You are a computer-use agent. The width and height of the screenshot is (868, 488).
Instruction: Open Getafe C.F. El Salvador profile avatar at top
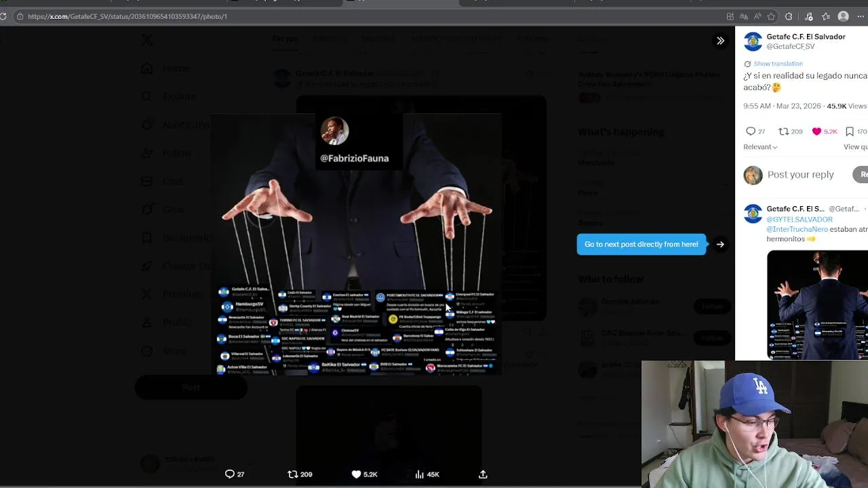point(753,41)
